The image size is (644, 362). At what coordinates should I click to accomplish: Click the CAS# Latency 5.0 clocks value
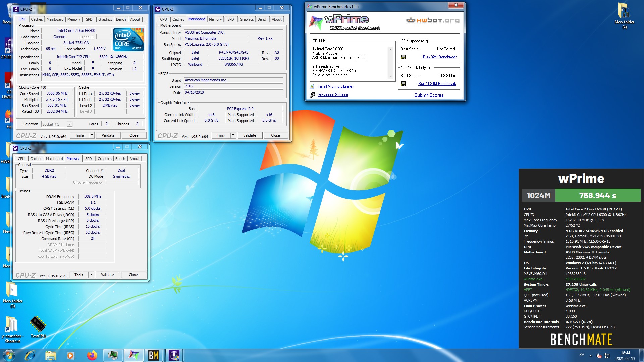coord(93,209)
